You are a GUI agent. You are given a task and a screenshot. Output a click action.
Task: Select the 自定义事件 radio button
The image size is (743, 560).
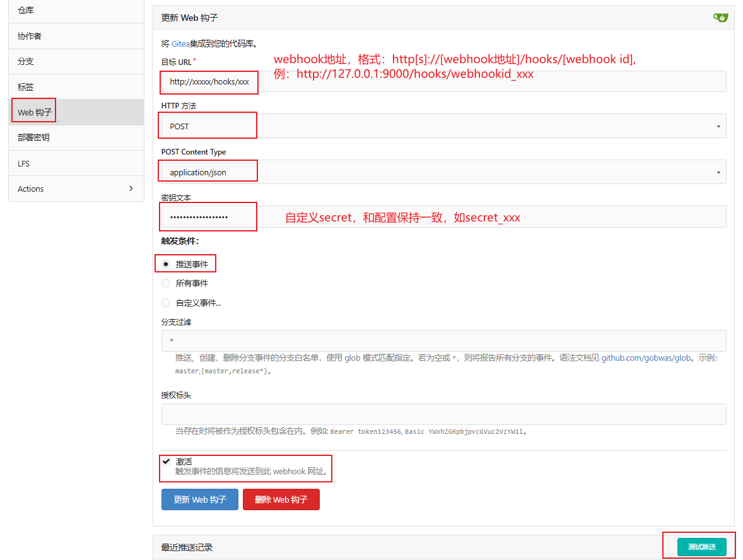tap(166, 303)
